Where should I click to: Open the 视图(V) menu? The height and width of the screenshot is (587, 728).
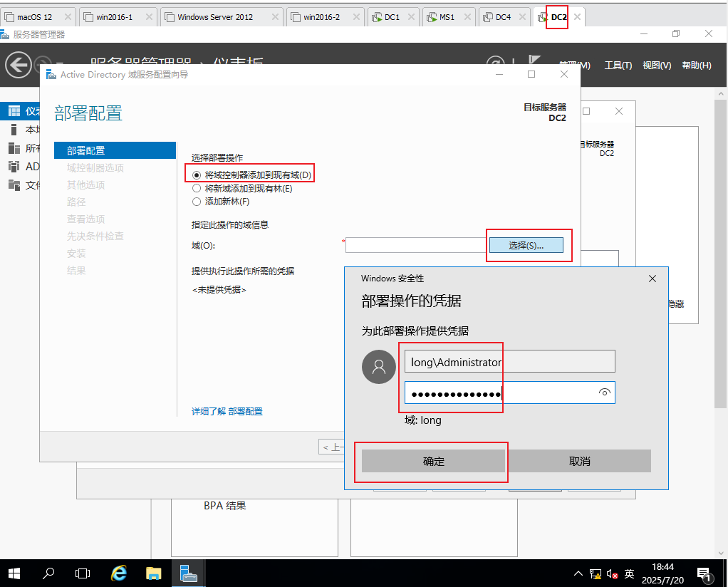pyautogui.click(x=657, y=66)
